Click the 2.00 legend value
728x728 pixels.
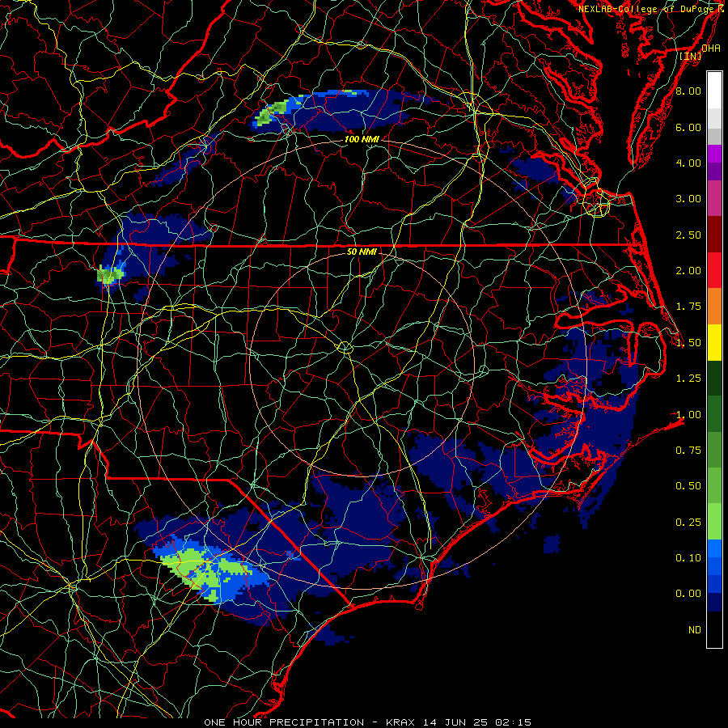(688, 271)
